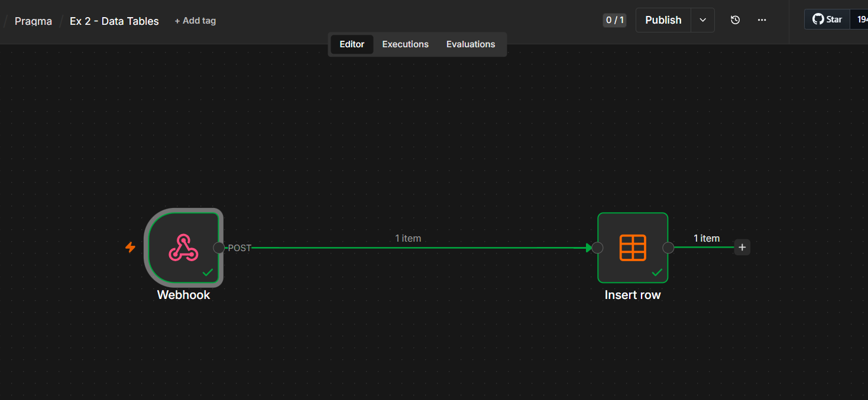
Task: Switch to the Editor tab
Action: click(x=352, y=44)
